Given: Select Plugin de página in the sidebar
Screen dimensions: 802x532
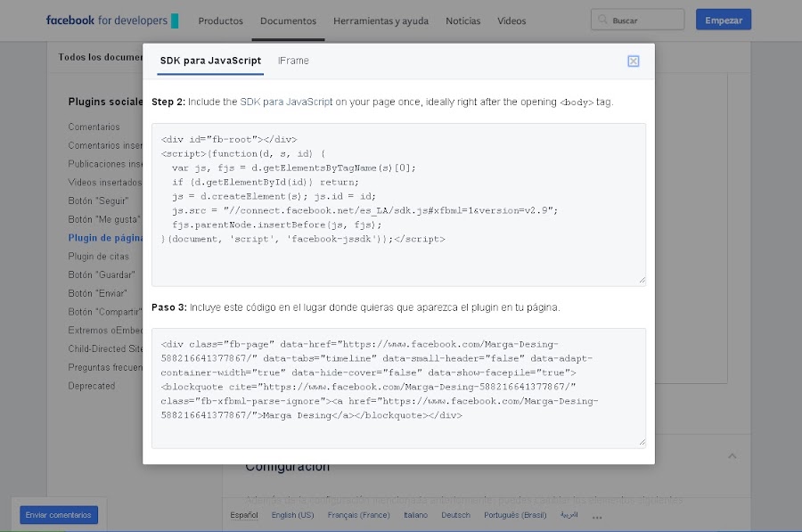Looking at the screenshot, I should (105, 238).
